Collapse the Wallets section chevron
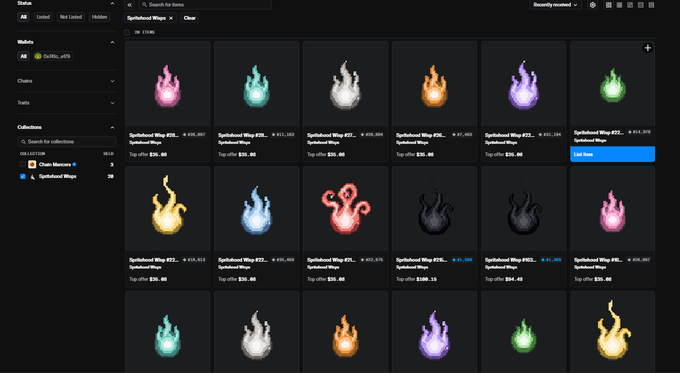Viewport: 680px width, 373px height. 112,42
